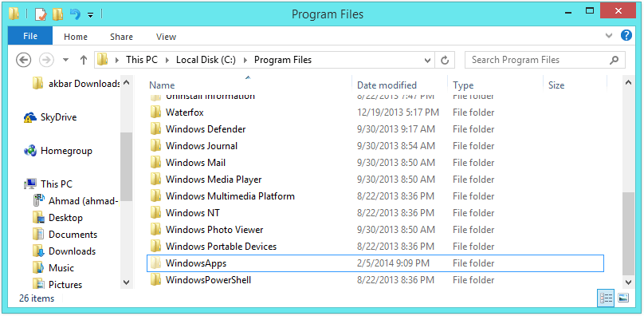The height and width of the screenshot is (316, 644).
Task: Click the Waterfox folder icon
Action: (155, 113)
